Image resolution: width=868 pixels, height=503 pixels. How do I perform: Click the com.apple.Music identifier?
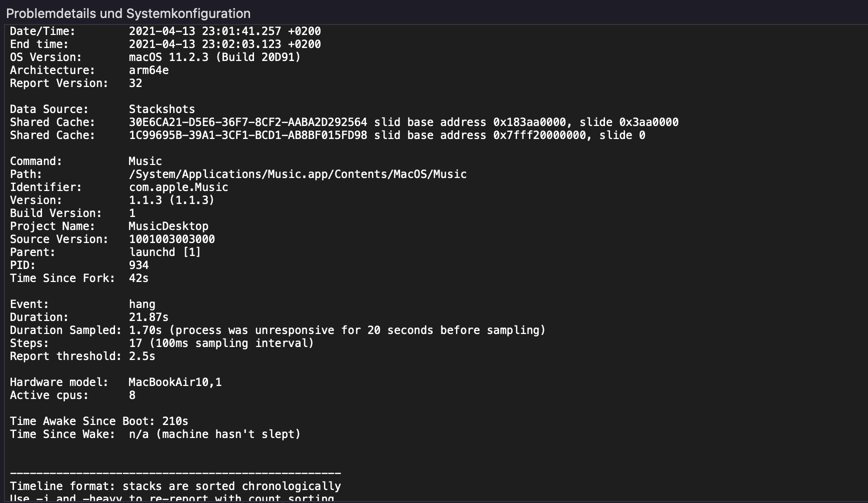pyautogui.click(x=178, y=187)
